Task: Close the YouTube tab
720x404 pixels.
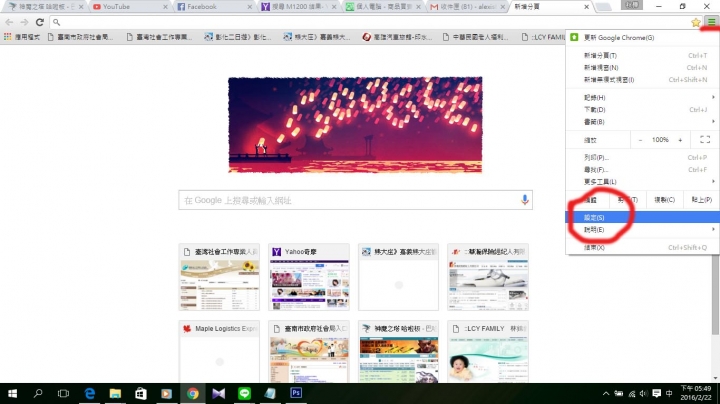Action: pyautogui.click(x=165, y=7)
